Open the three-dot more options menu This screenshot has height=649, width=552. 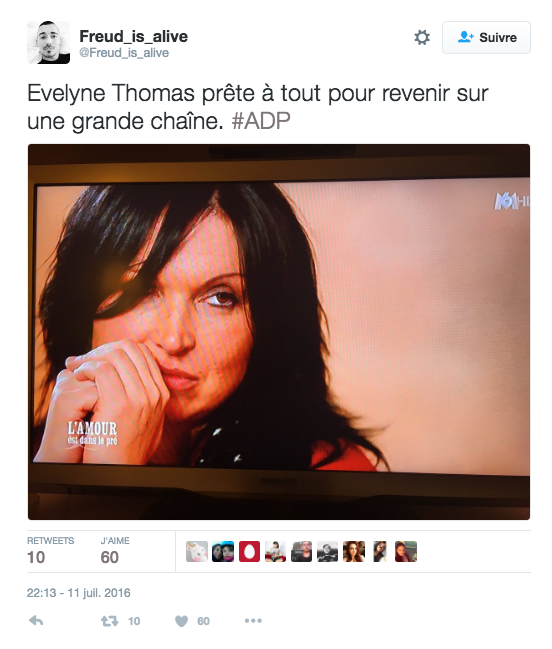coord(253,620)
